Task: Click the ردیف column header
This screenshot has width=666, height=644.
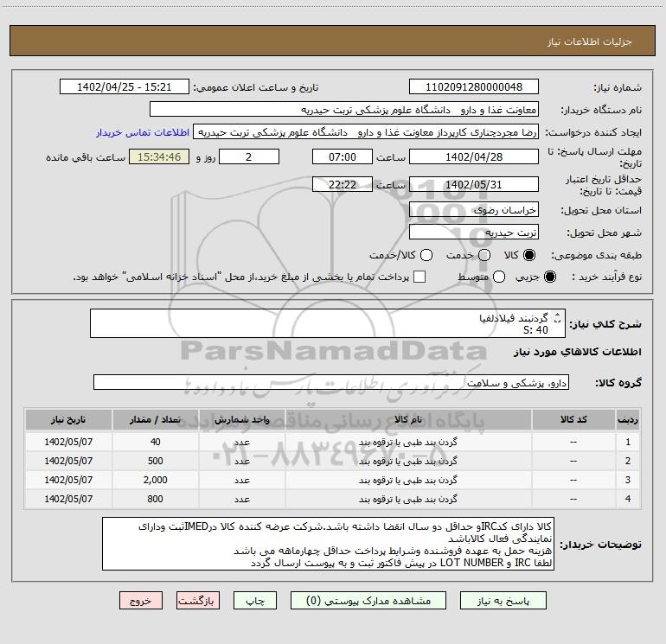Action: 628,420
